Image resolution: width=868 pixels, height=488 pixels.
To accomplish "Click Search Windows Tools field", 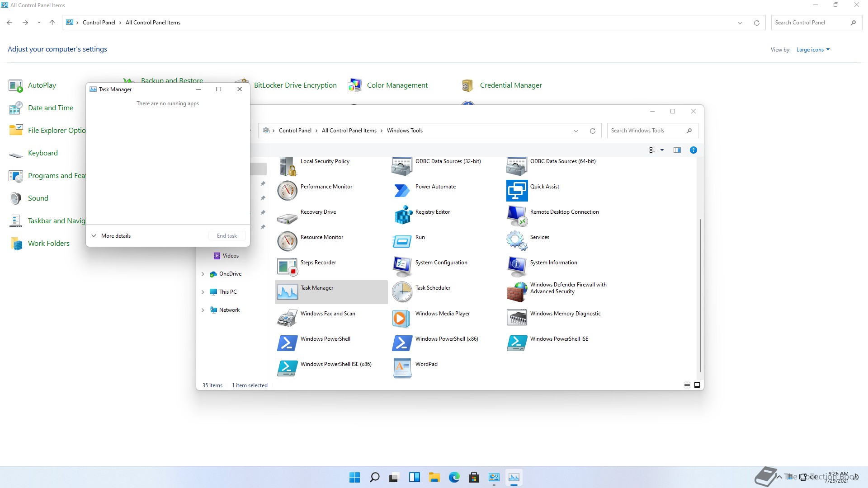I will click(652, 131).
